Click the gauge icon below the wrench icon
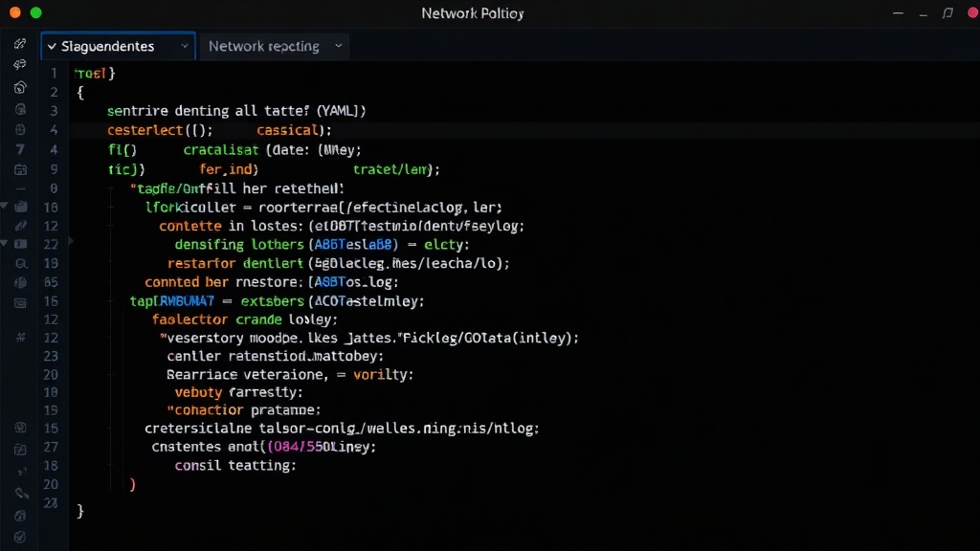 tap(21, 516)
